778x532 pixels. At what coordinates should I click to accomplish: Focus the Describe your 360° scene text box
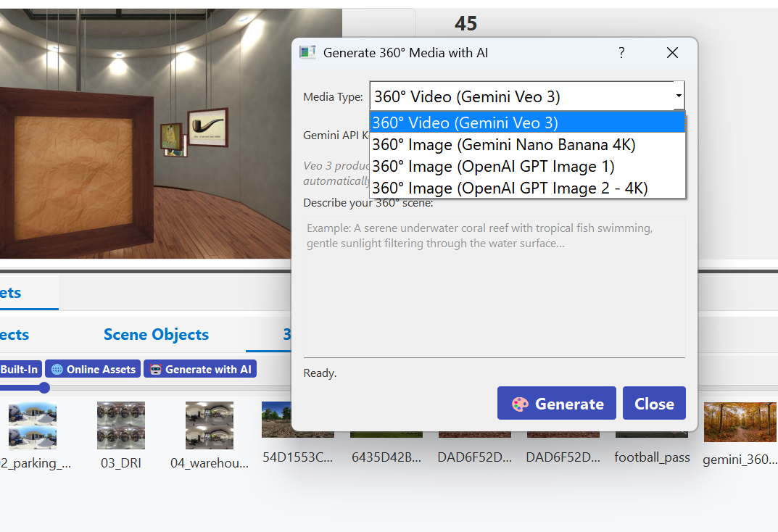click(x=494, y=286)
